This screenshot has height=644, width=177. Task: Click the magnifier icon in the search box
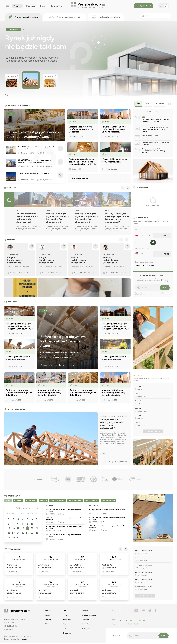pyautogui.click(x=143, y=16)
